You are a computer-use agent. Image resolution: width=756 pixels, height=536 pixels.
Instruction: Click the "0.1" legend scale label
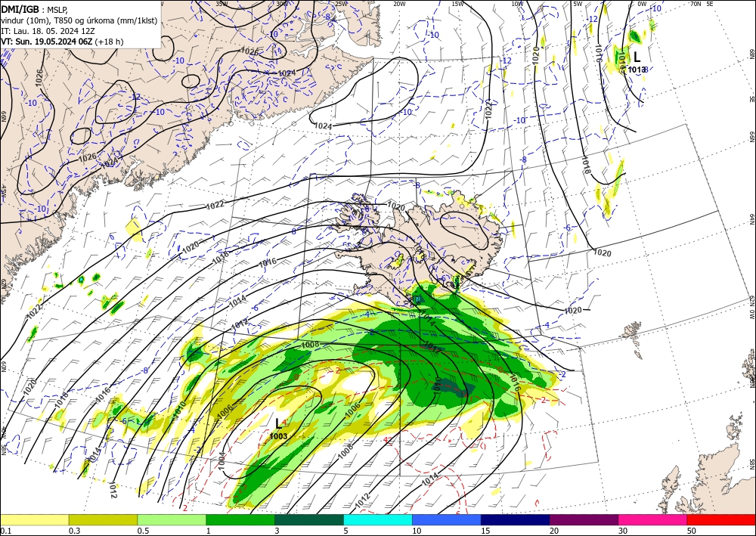[x=5, y=531]
